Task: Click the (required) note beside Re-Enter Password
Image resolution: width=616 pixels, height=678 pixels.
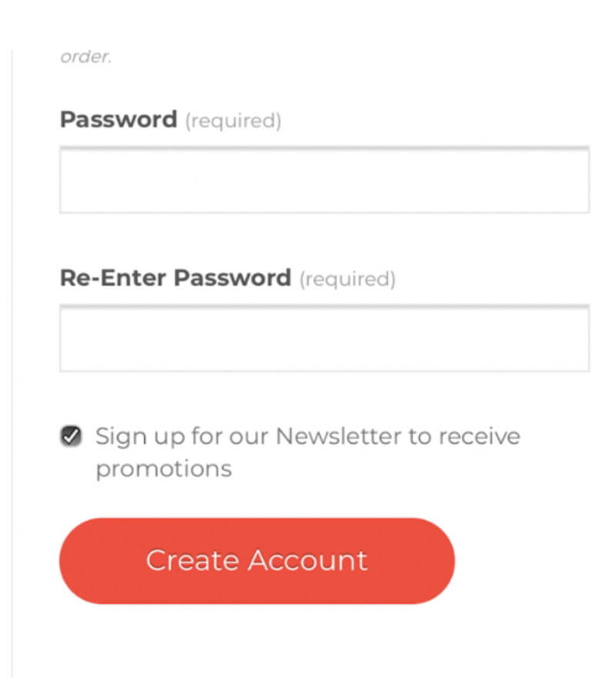Action: pos(347,279)
